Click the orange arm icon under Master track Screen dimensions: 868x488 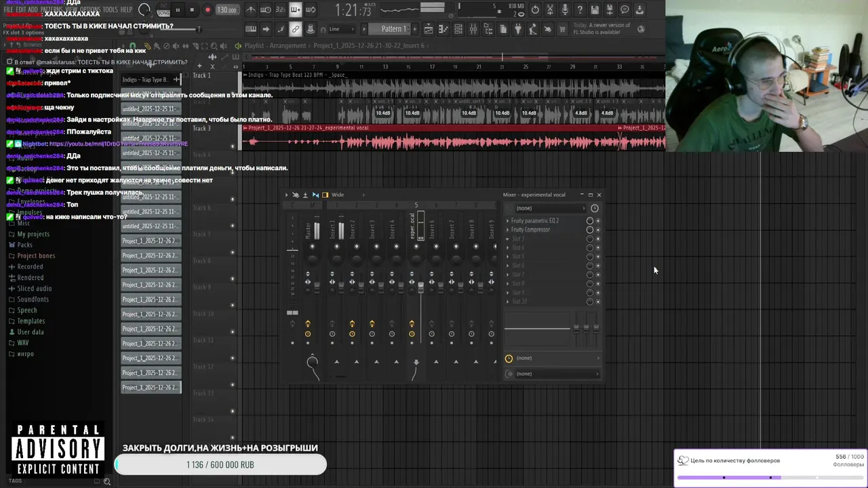pyautogui.click(x=308, y=325)
